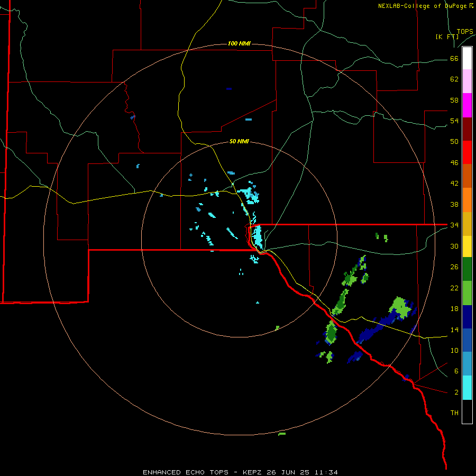
Task: Pick the magenta legend swatch
Action: tap(467, 105)
